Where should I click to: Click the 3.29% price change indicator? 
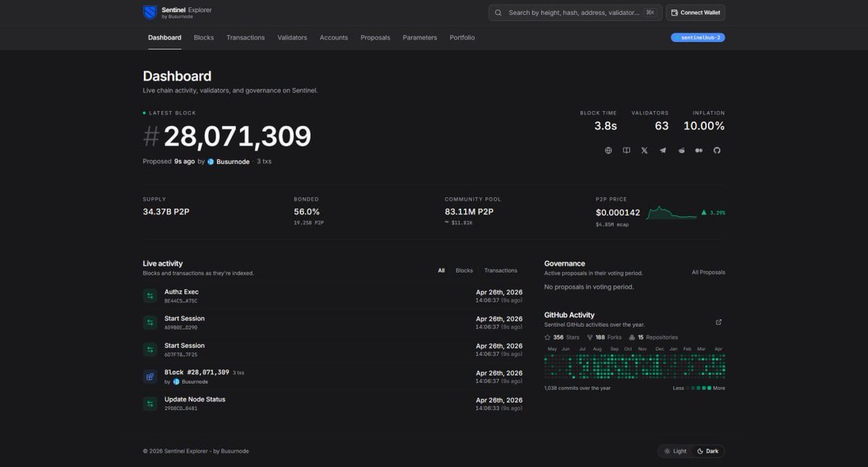[713, 213]
